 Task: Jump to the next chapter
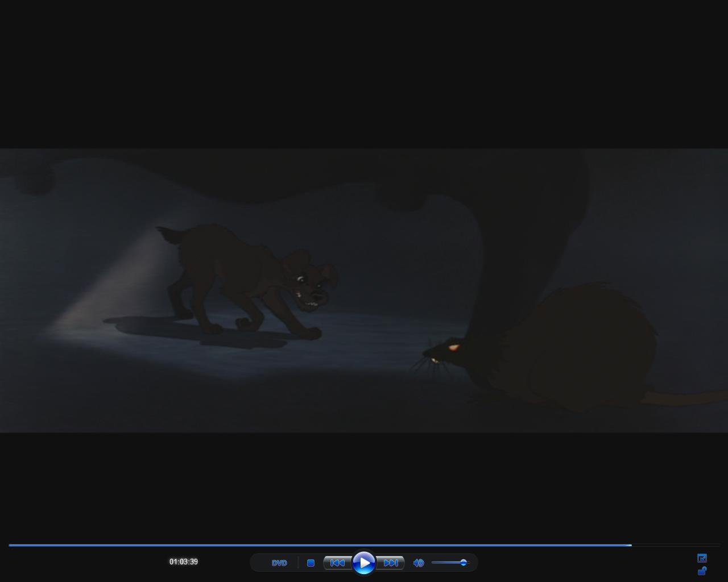coord(391,563)
